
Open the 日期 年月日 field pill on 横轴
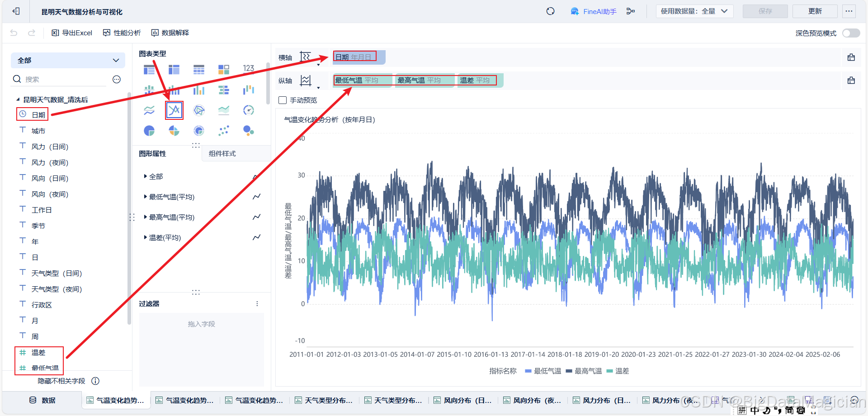coord(359,57)
